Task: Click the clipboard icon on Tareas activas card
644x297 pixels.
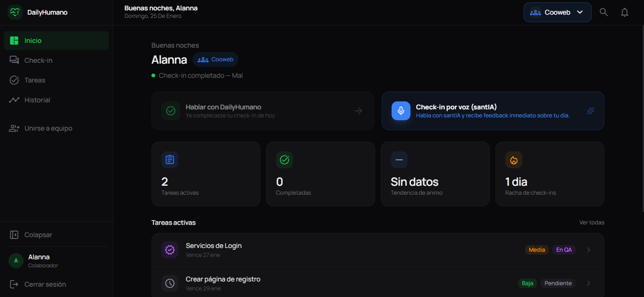Action: [169, 160]
